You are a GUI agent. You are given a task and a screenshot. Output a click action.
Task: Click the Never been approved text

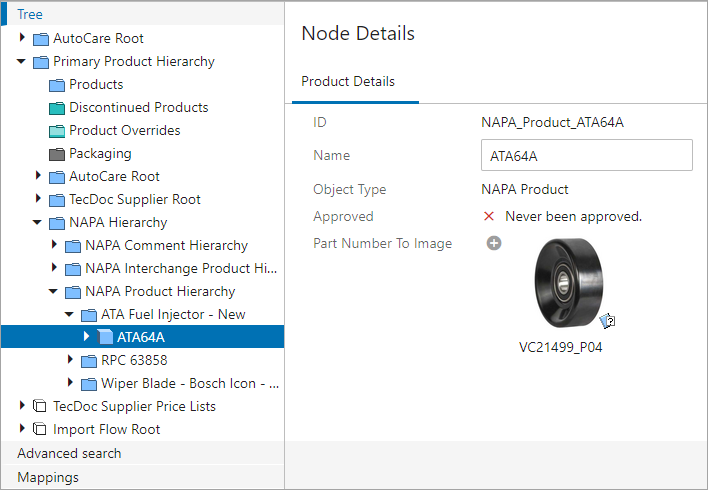tap(573, 216)
